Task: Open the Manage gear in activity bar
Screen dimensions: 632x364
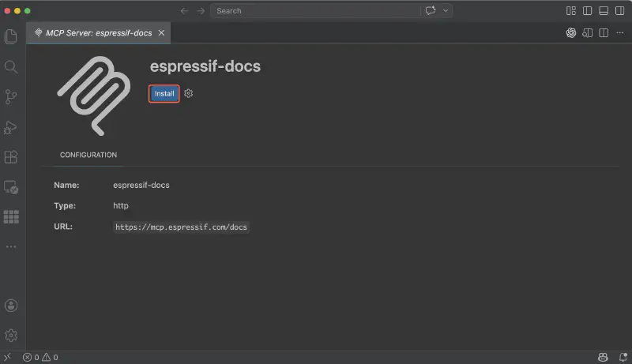Action: 11,335
